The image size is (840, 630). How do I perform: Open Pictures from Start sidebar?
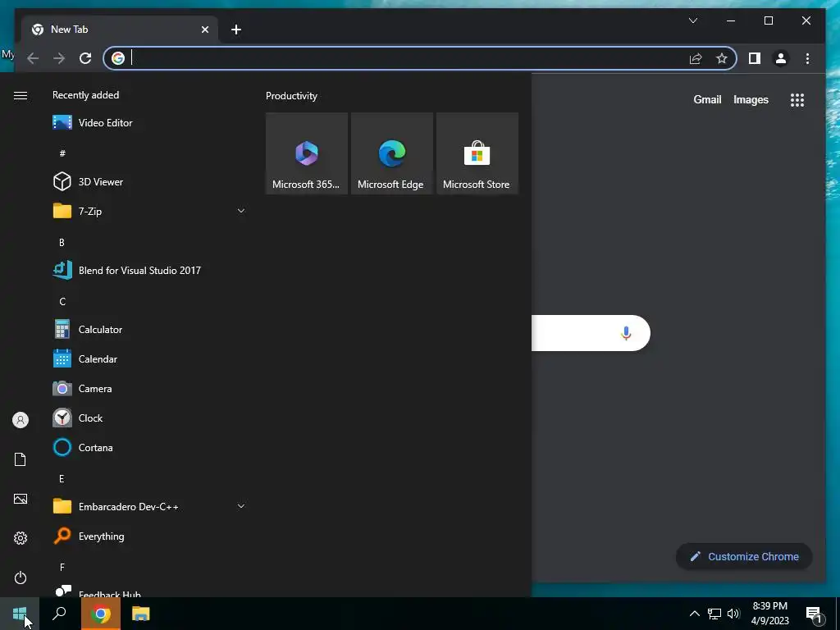[x=21, y=499]
